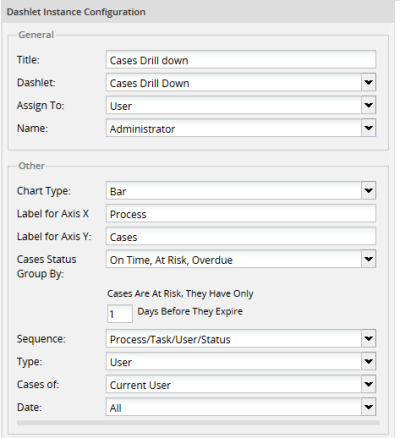The width and height of the screenshot is (400, 438).
Task: Expand the Cases of dropdown arrow
Action: pyautogui.click(x=368, y=384)
